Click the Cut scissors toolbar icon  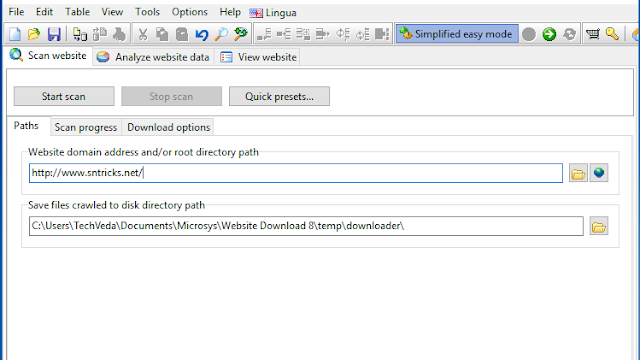142,34
